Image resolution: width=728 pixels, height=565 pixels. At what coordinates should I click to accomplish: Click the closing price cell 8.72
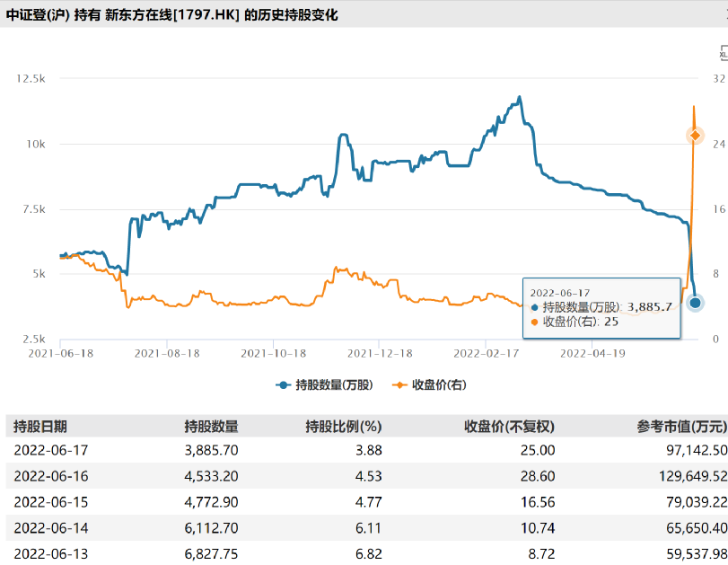pyautogui.click(x=541, y=554)
